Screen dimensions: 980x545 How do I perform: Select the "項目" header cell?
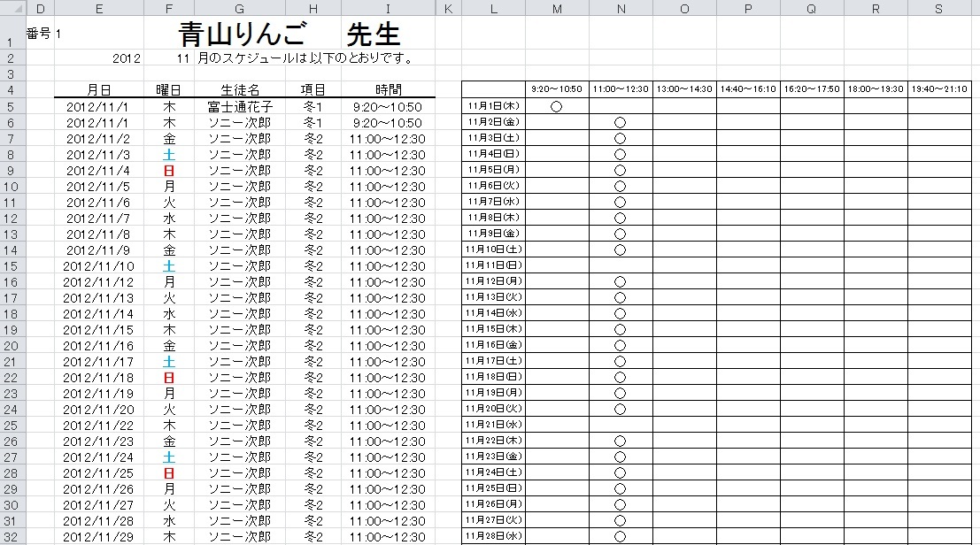coord(313,89)
